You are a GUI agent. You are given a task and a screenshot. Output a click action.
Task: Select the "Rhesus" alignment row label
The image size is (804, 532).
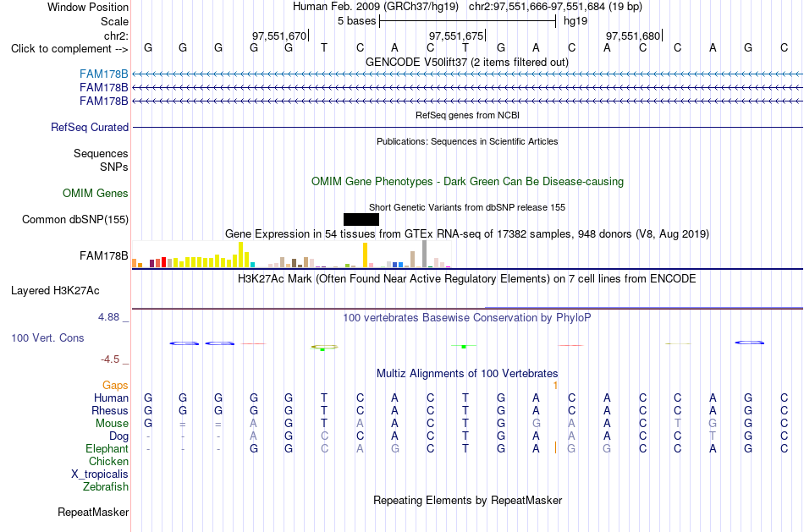(110, 410)
